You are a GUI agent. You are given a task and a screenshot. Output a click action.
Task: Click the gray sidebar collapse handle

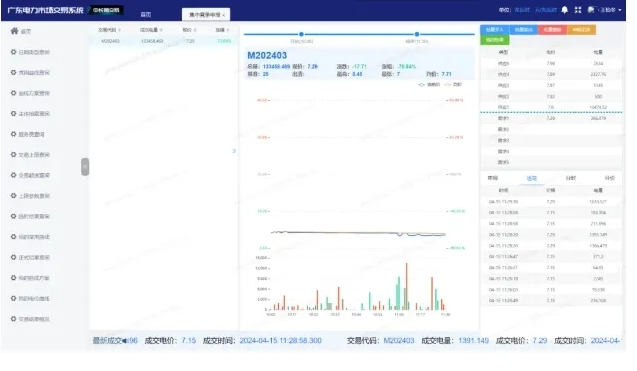85,167
